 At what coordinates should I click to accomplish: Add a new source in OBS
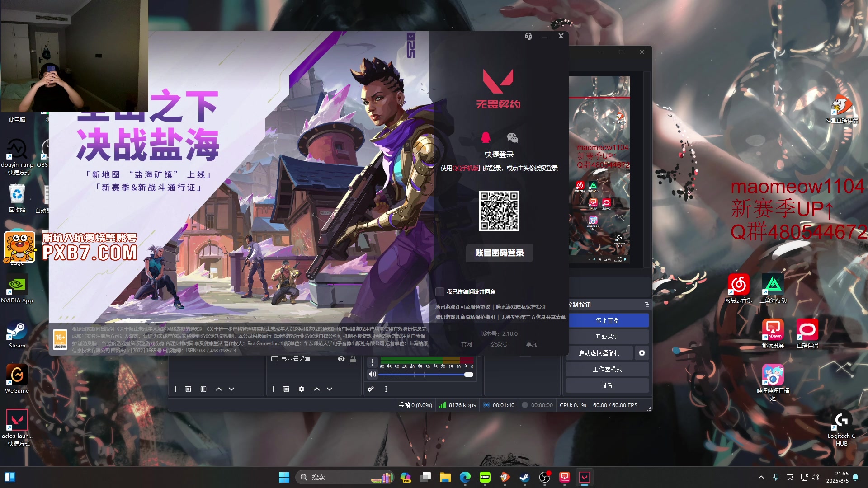pyautogui.click(x=274, y=389)
